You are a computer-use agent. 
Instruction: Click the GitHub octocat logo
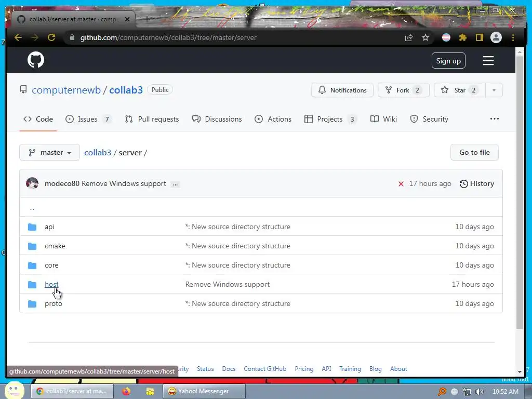(36, 60)
